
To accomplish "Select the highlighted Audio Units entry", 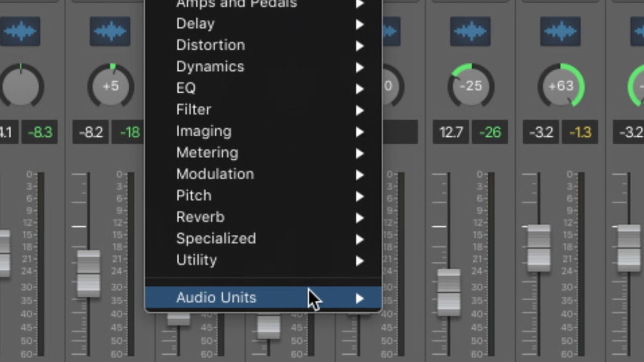I will (264, 298).
